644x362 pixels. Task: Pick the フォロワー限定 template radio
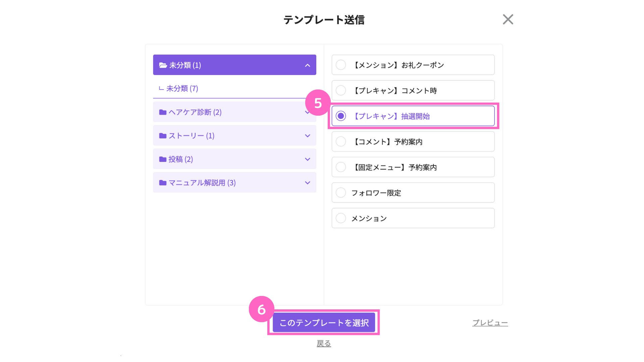click(341, 193)
